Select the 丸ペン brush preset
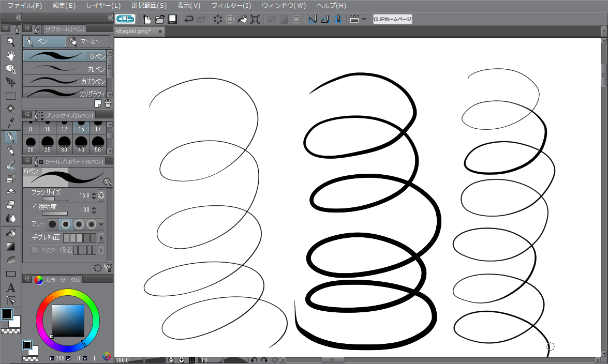The image size is (608, 364). tap(64, 68)
